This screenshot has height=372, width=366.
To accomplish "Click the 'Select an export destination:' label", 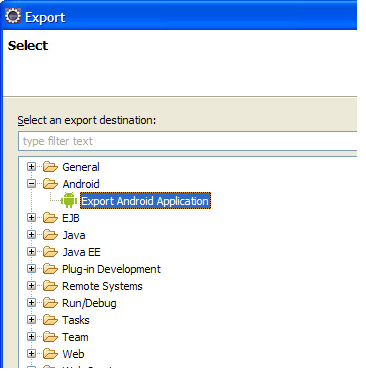I will 87,120.
